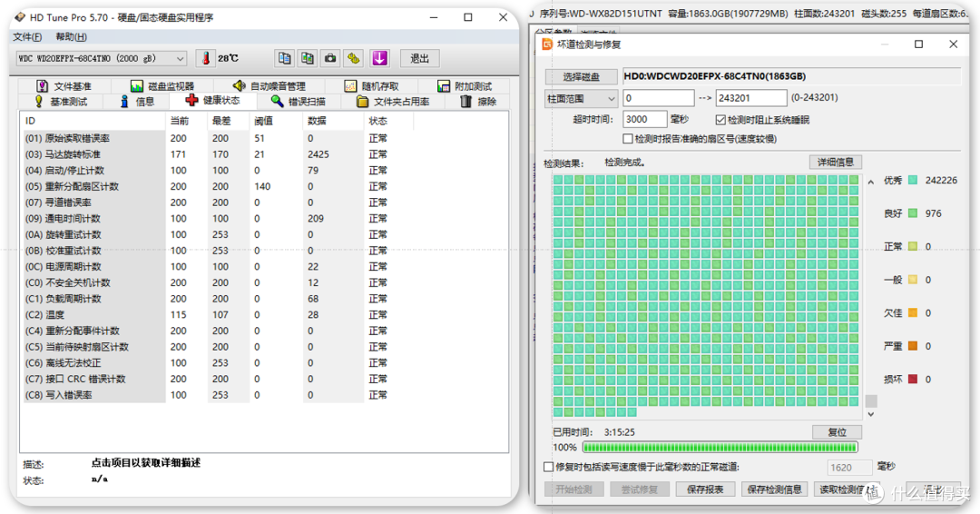Viewport: 980px width, 514px height.
Task: Click the 保存检测信息 button
Action: click(x=774, y=489)
